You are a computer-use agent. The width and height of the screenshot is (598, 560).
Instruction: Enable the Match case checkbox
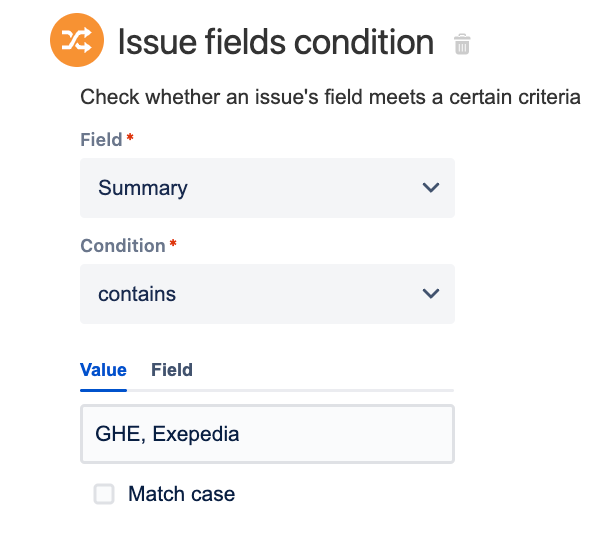tap(104, 494)
